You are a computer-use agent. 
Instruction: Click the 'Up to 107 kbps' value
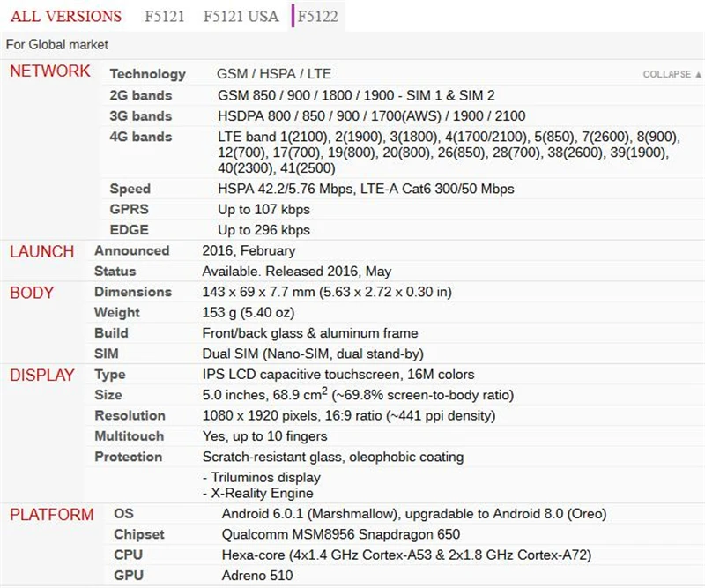[263, 210]
